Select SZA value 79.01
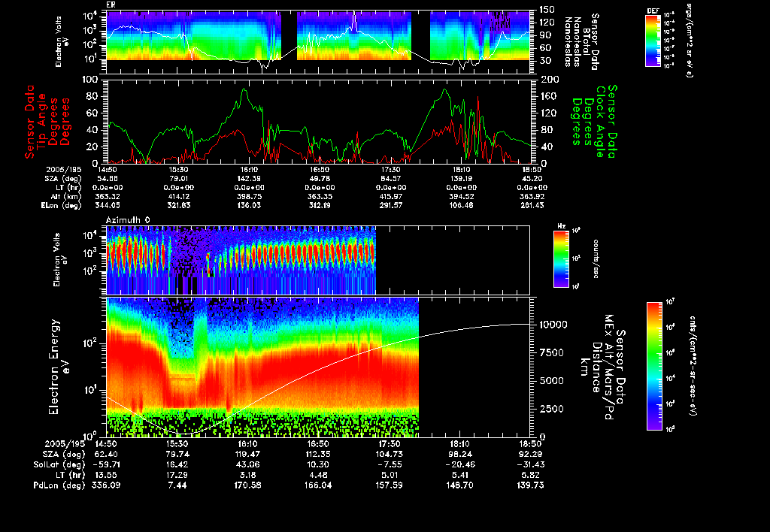This screenshot has height=532, width=770. click(x=179, y=179)
